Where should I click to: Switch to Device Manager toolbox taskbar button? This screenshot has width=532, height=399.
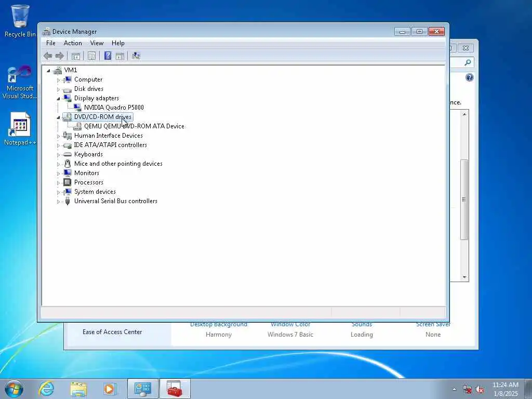(175, 389)
